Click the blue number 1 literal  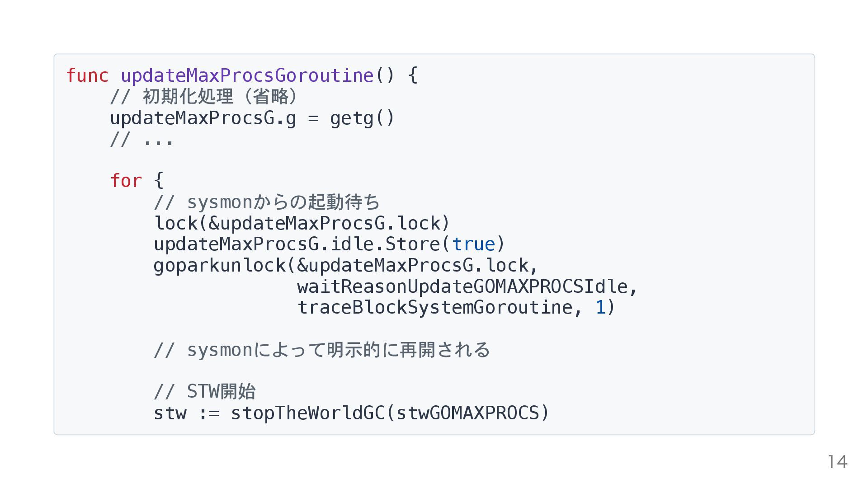(600, 308)
